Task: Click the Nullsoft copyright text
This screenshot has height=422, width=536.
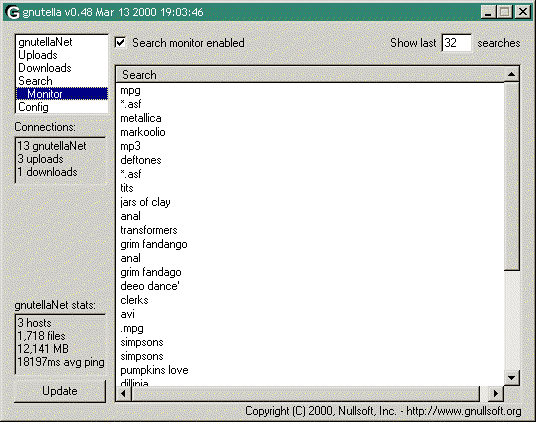Action: 383,411
